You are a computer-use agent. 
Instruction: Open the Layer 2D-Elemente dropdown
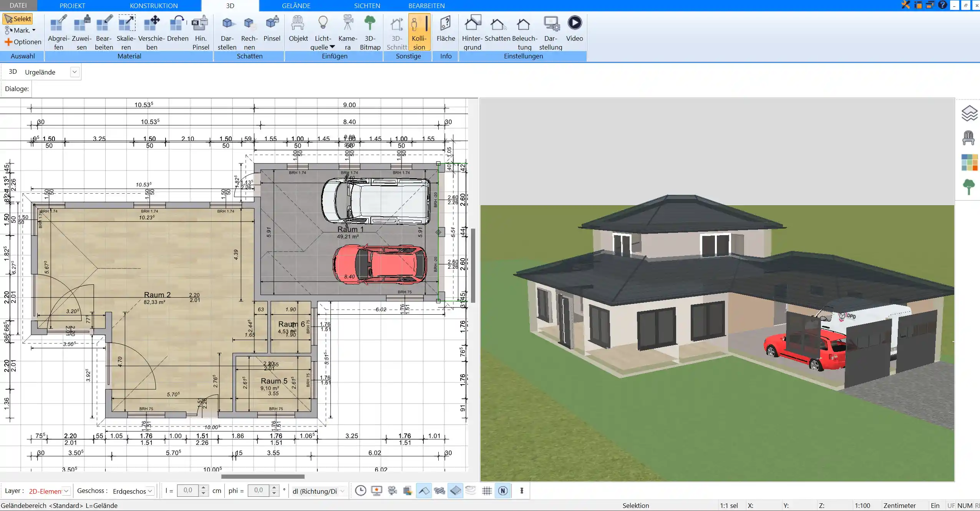[x=66, y=491]
